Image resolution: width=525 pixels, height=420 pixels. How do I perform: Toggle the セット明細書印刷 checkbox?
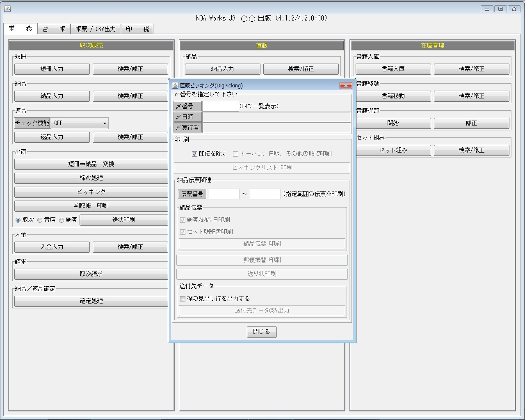point(183,232)
